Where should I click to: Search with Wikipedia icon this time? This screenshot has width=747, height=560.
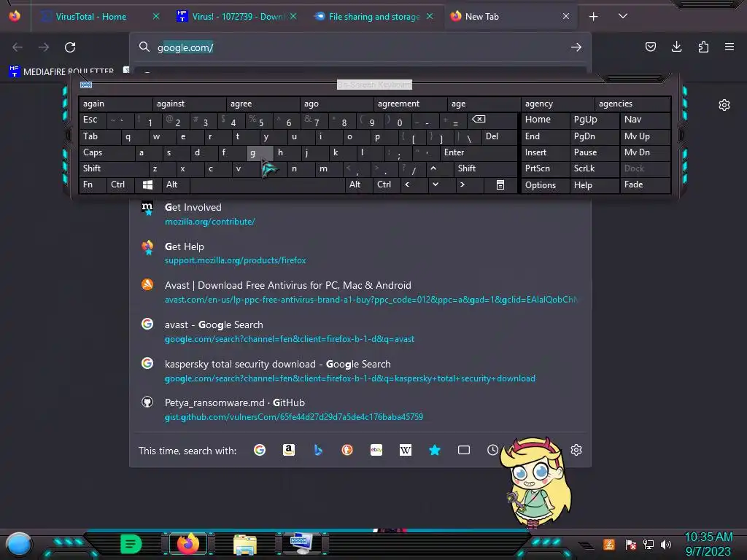tap(406, 450)
